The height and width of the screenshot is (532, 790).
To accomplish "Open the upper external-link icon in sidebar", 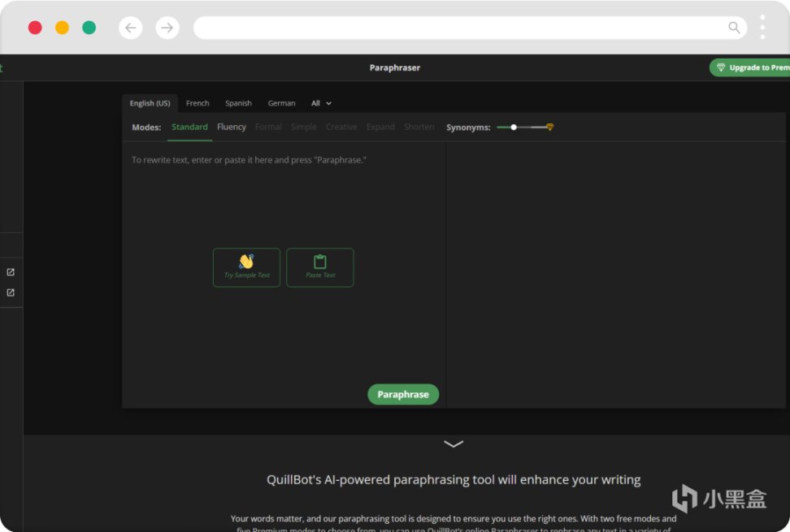I will (x=11, y=272).
